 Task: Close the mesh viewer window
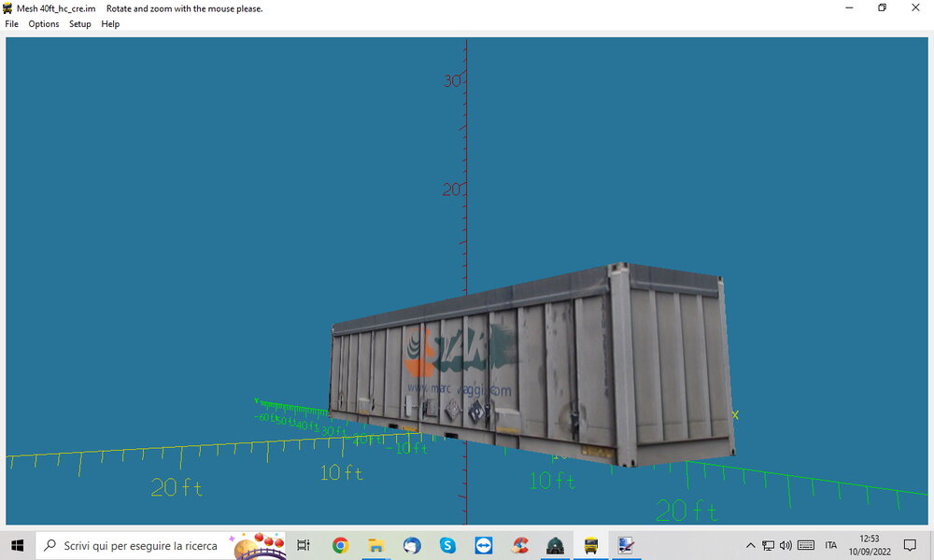pyautogui.click(x=915, y=7)
